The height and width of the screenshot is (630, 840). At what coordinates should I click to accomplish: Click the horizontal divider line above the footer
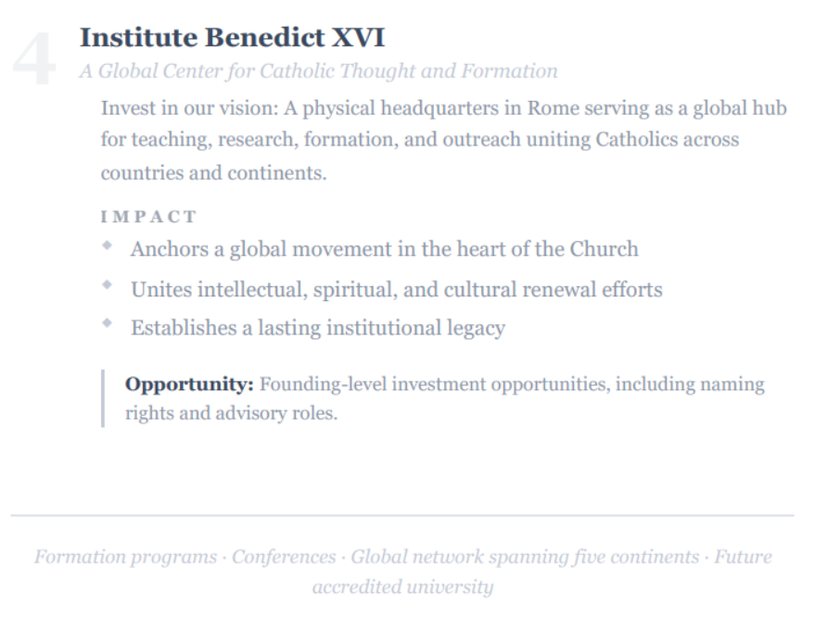click(402, 514)
